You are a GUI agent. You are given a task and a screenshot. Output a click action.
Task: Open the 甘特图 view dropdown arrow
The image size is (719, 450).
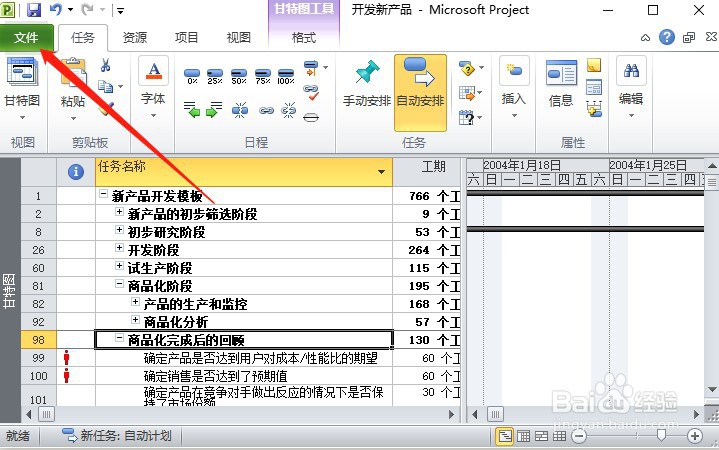pyautogui.click(x=22, y=118)
